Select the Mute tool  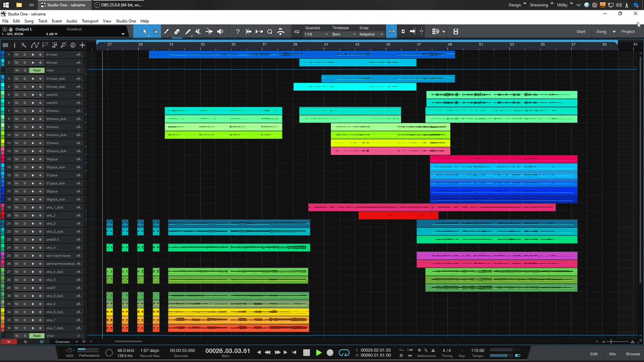pos(199,32)
